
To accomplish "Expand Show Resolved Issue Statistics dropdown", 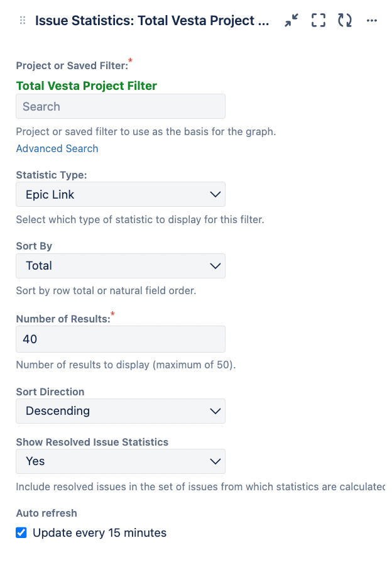I will [121, 461].
